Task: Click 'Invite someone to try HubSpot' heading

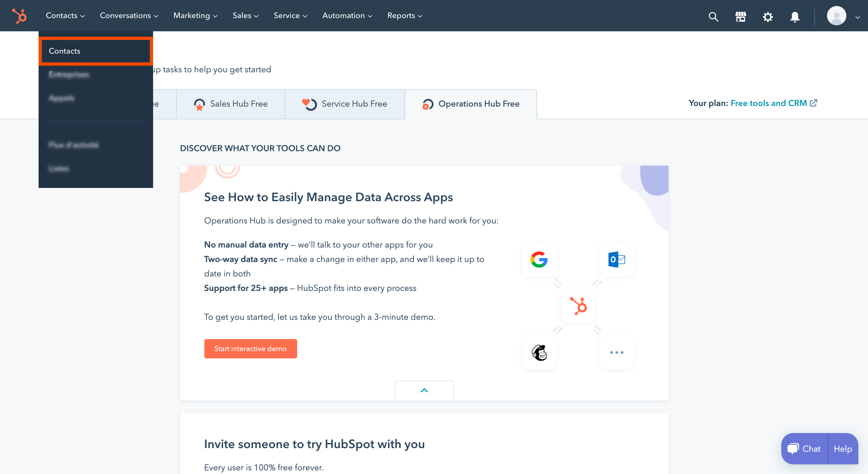Action: coord(314,444)
